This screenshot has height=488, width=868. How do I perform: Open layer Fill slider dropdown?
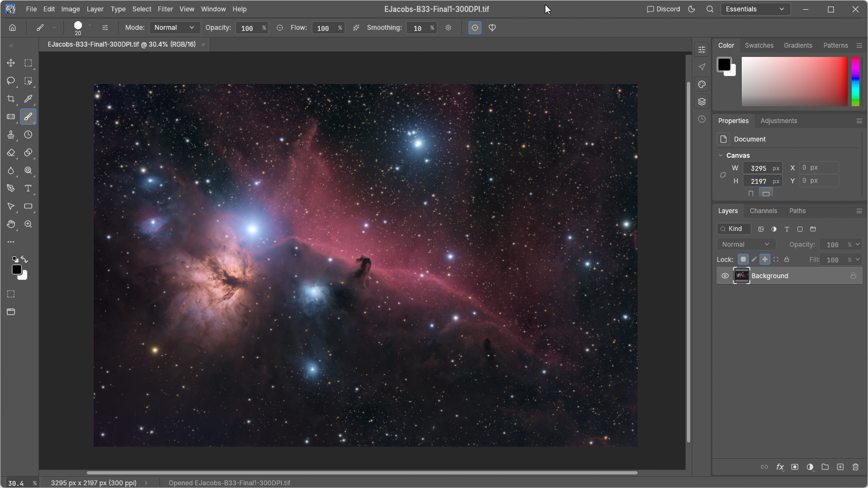click(x=858, y=260)
